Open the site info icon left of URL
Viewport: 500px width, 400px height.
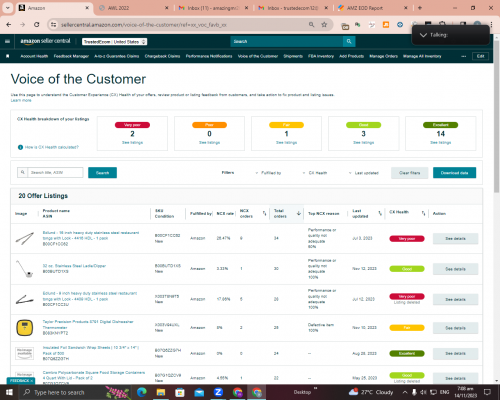pos(53,25)
